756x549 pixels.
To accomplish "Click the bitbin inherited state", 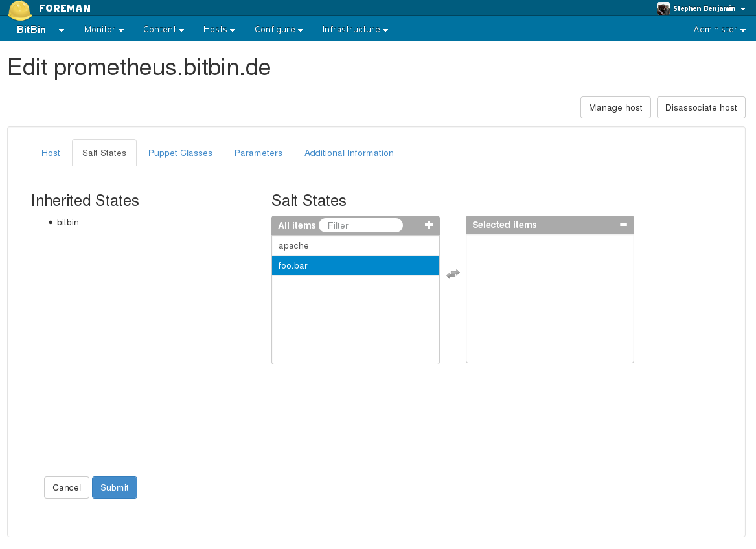I will (67, 222).
